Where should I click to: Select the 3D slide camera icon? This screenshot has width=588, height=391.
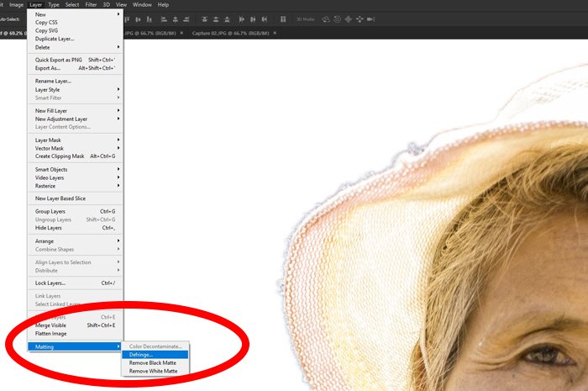coord(360,18)
